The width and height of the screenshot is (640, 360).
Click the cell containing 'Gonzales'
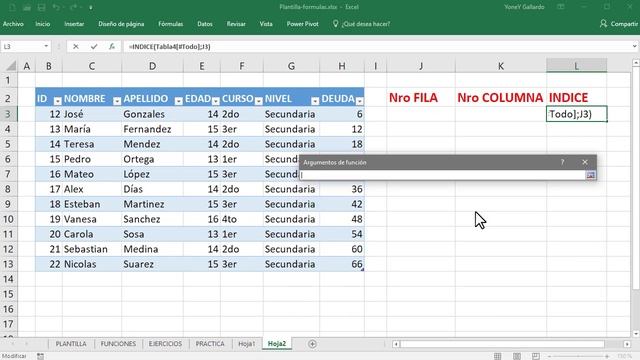click(152, 114)
